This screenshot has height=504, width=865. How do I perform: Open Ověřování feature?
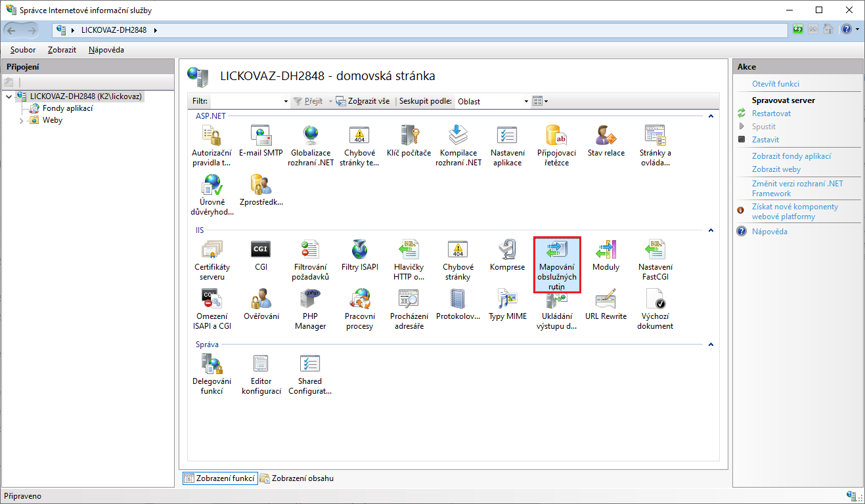tap(261, 304)
